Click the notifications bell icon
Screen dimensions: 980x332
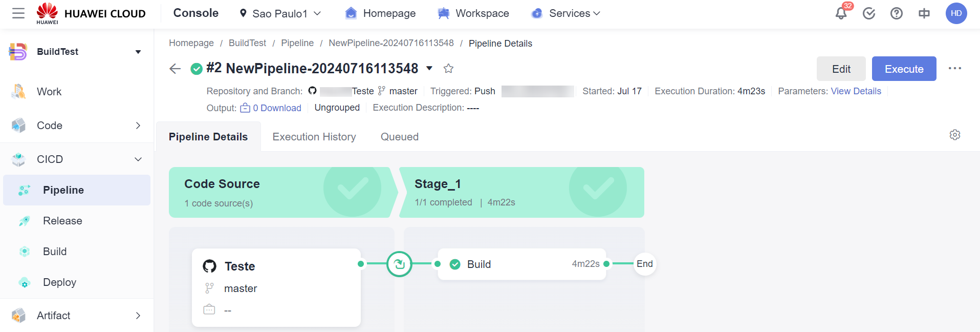tap(841, 13)
